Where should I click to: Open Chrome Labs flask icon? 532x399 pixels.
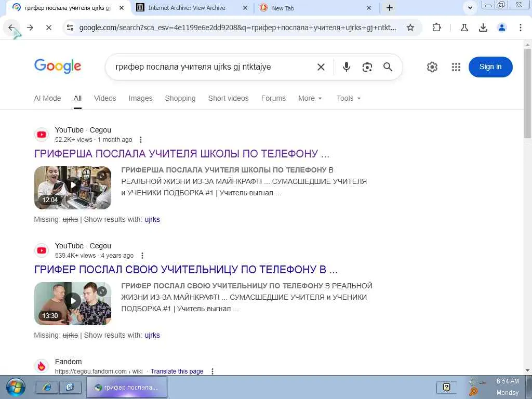click(464, 28)
